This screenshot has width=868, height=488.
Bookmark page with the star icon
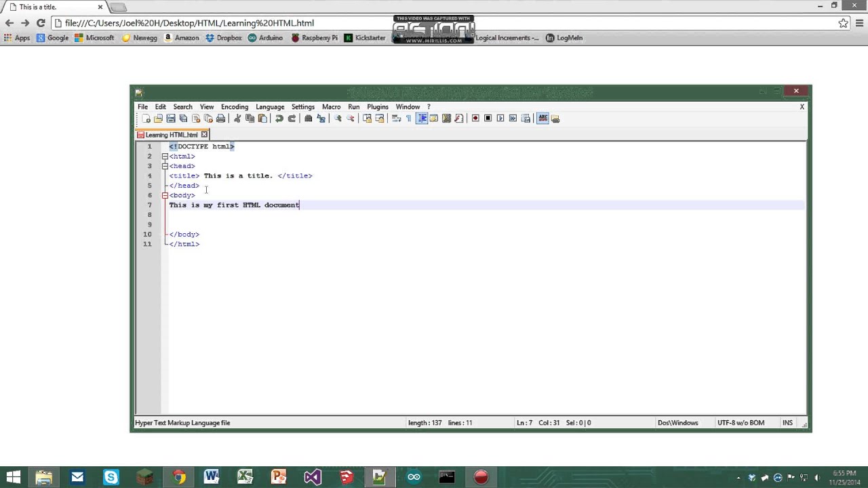(843, 23)
